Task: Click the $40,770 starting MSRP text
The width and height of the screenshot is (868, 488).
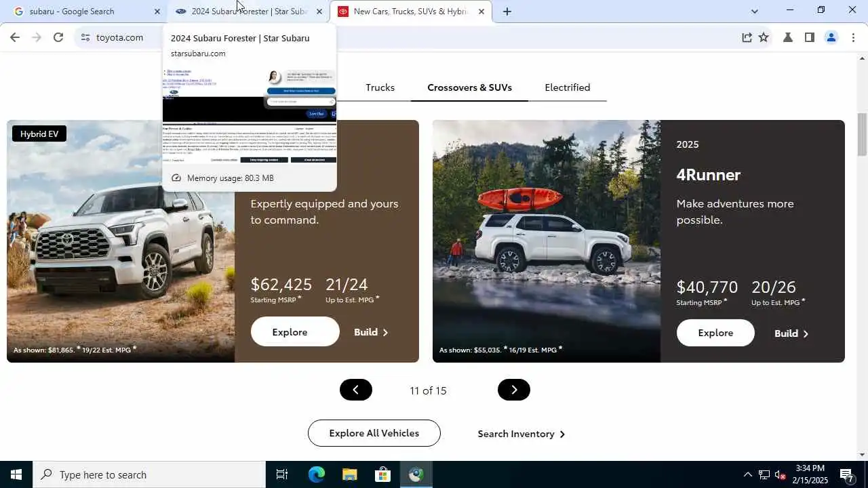Action: pos(707,287)
